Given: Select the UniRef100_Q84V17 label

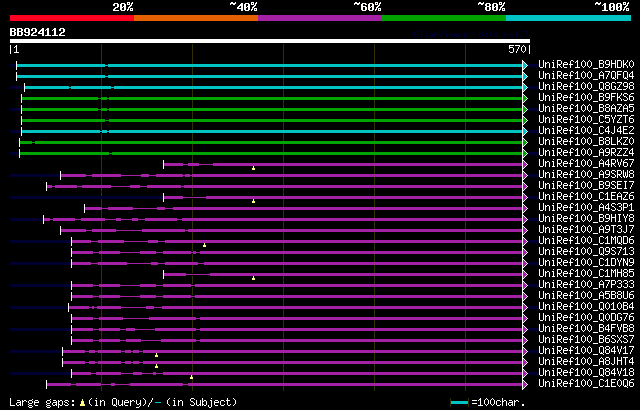Looking at the screenshot, I should pos(586,351).
